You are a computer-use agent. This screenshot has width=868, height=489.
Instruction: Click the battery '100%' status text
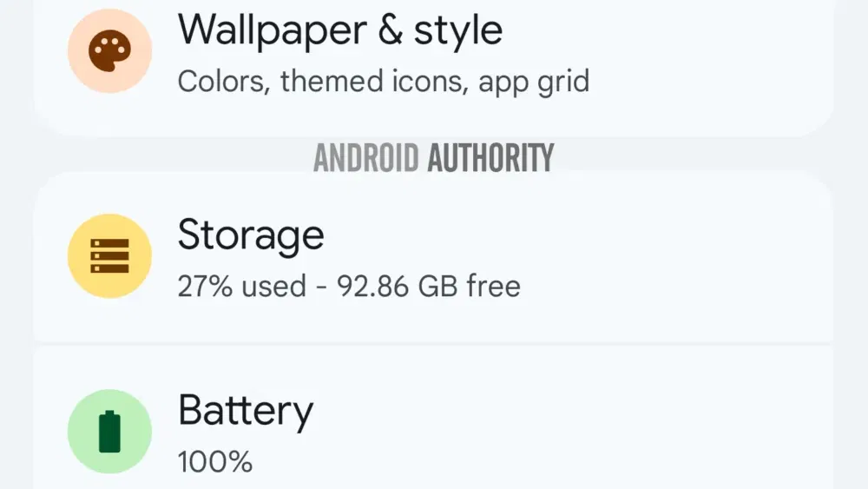214,462
